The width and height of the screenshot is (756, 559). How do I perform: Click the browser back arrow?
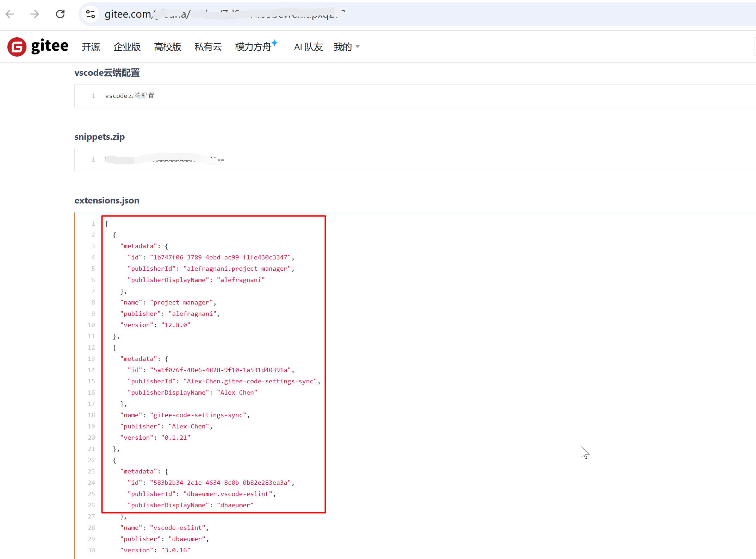coord(10,14)
